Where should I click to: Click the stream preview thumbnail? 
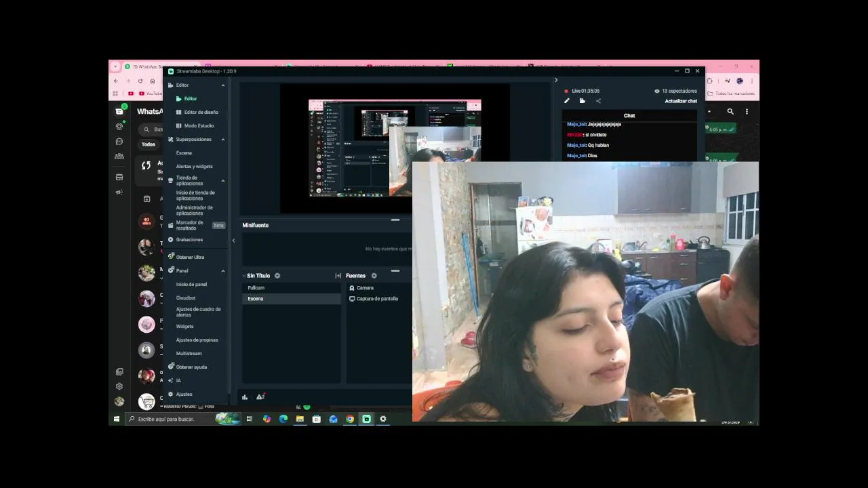click(395, 148)
